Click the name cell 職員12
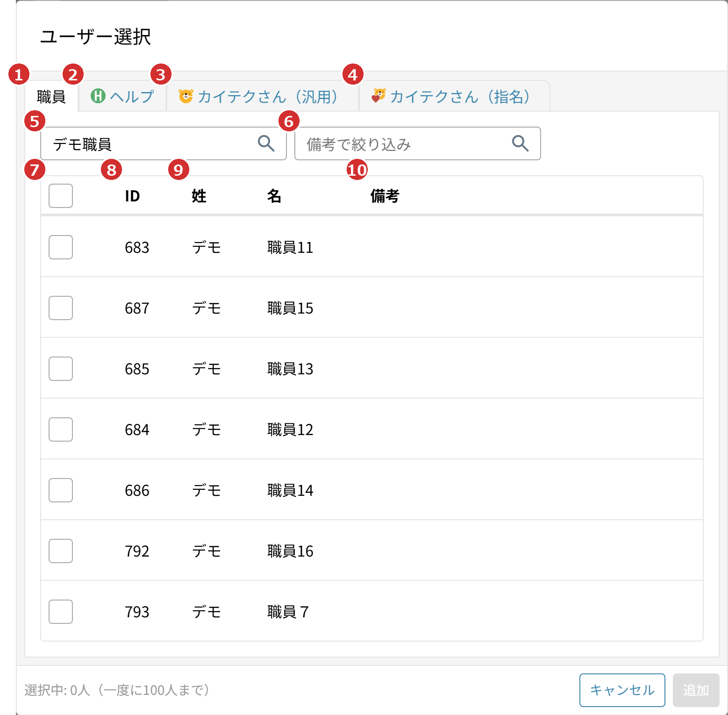The width and height of the screenshot is (728, 715). pyautogui.click(x=290, y=429)
